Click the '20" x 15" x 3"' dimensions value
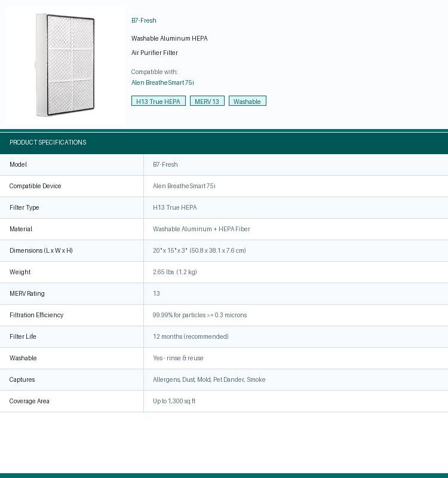 tap(170, 250)
